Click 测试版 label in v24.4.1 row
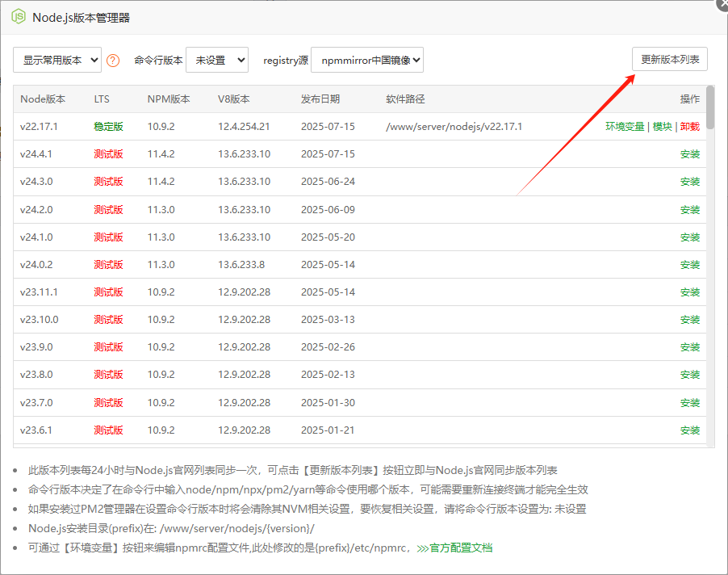Screen dimensions: 728x575 (x=109, y=153)
